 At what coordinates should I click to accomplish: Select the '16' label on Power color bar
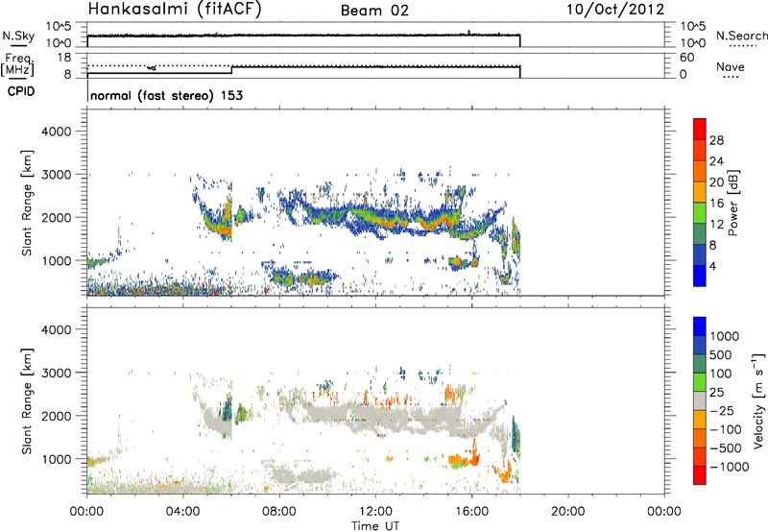[716, 204]
